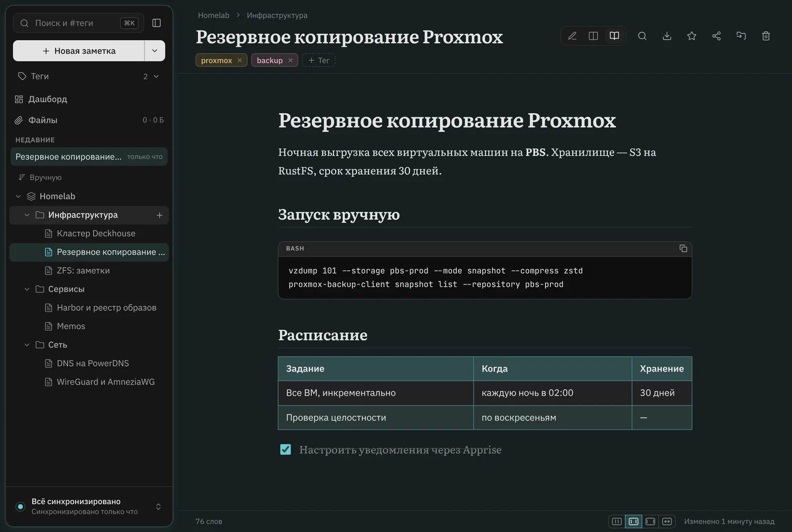Click the note title heading
Viewport: 792px width, 532px height.
[x=349, y=37]
